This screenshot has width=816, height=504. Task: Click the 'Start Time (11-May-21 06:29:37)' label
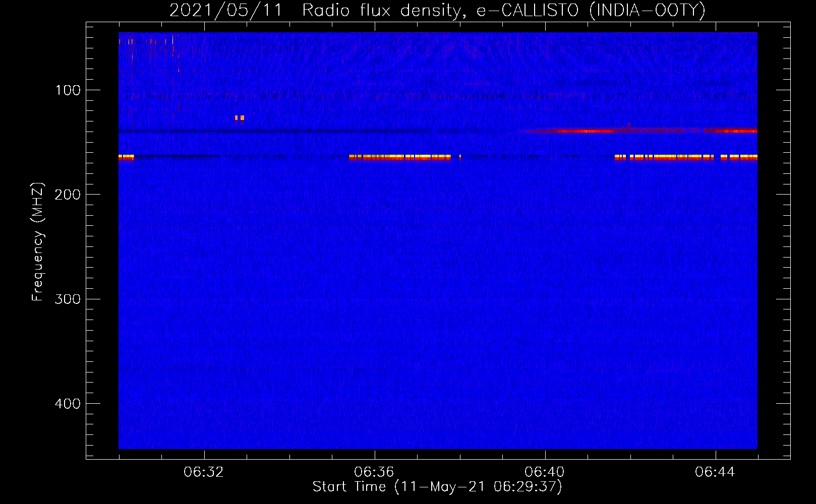(437, 486)
